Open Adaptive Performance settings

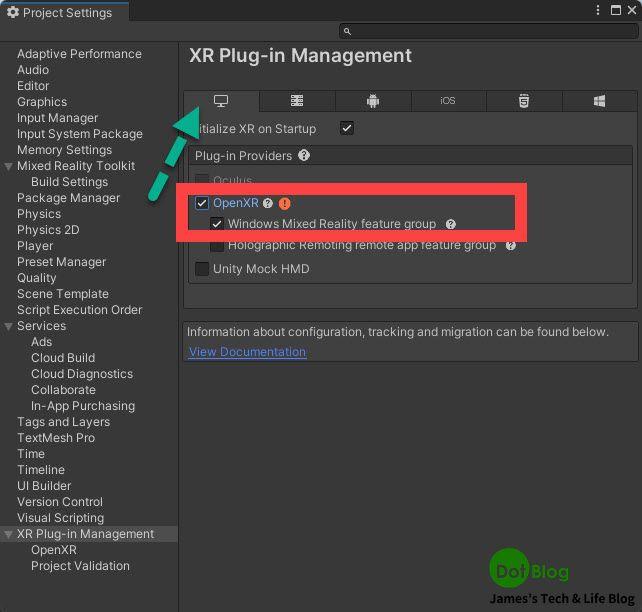[79, 54]
